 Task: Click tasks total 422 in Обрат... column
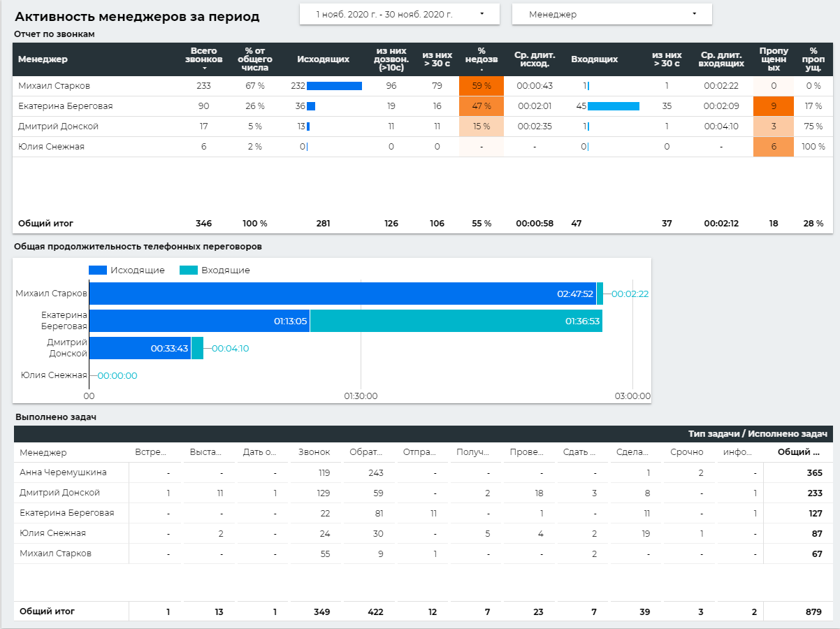coord(375,612)
